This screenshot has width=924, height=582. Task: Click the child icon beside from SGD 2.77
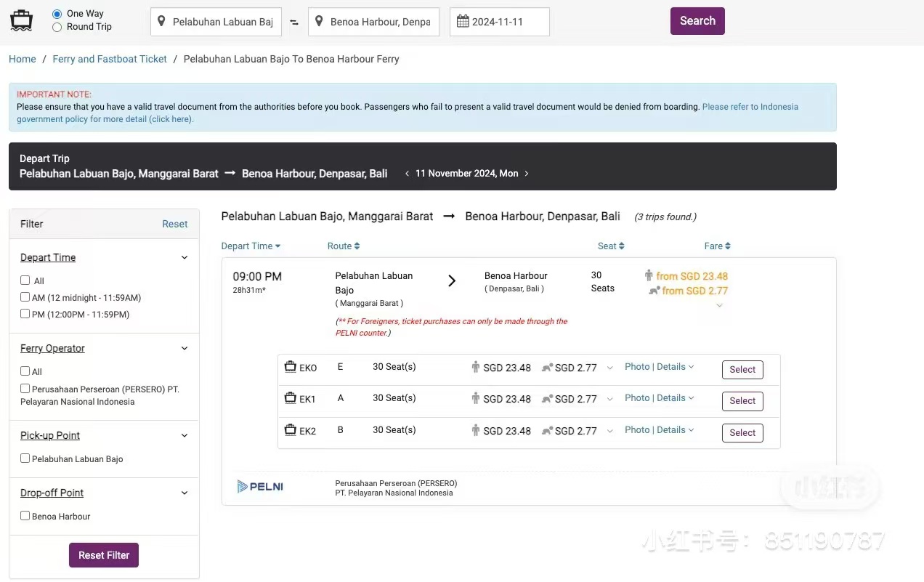(654, 291)
